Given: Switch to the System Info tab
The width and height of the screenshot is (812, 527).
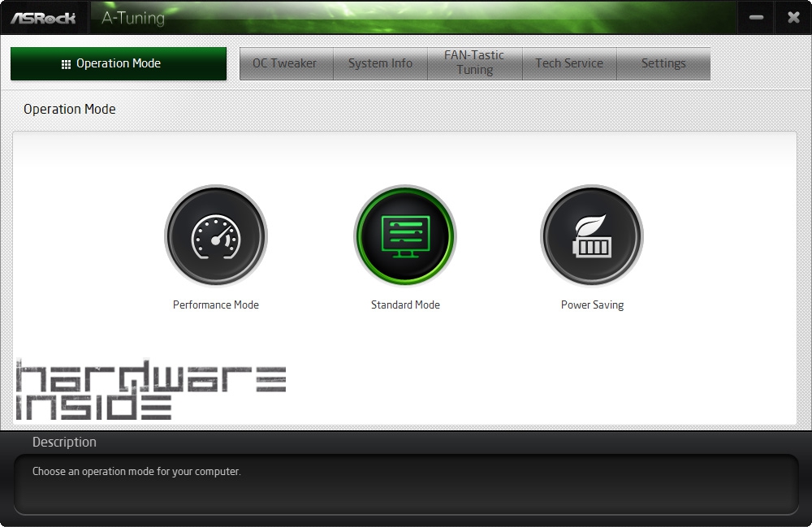Looking at the screenshot, I should pos(380,63).
